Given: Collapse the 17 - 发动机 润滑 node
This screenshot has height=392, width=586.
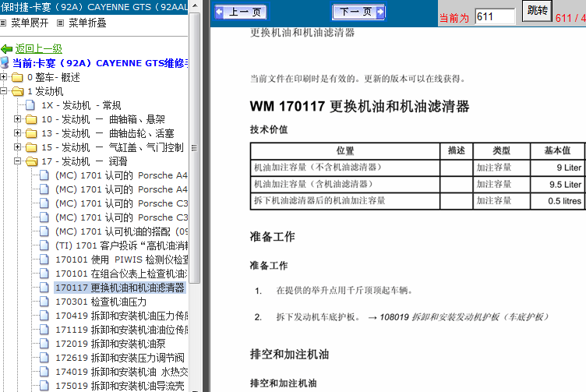Looking at the screenshot, I should 17,161.
